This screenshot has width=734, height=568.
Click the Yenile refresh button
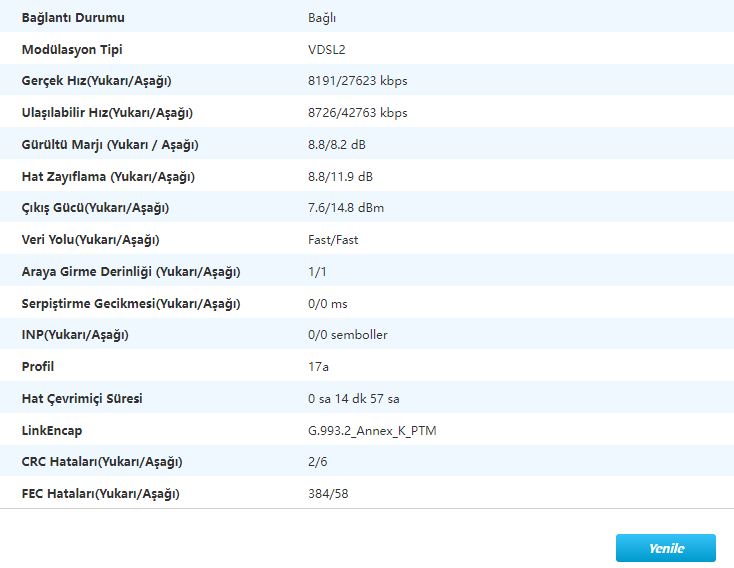(666, 548)
